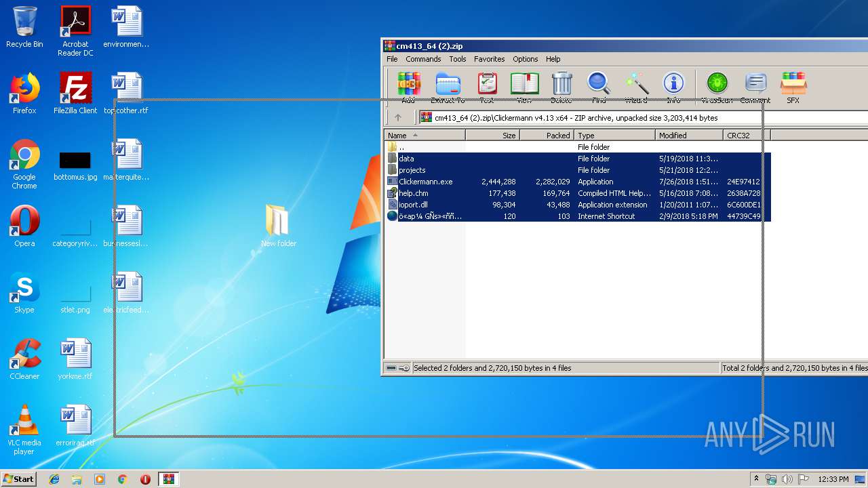This screenshot has width=868, height=488.
Task: Click the archive path address field
Action: [643, 117]
